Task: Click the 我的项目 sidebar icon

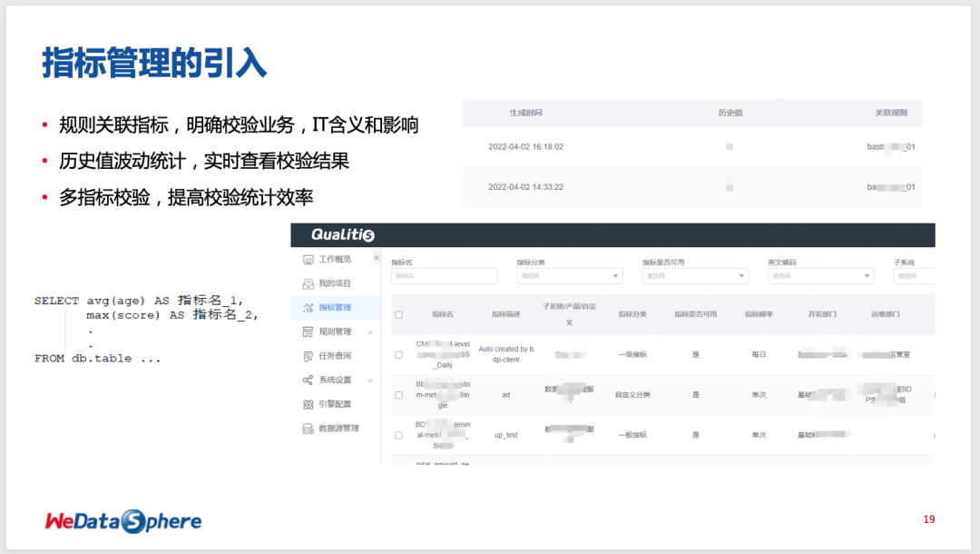Action: pyautogui.click(x=309, y=284)
